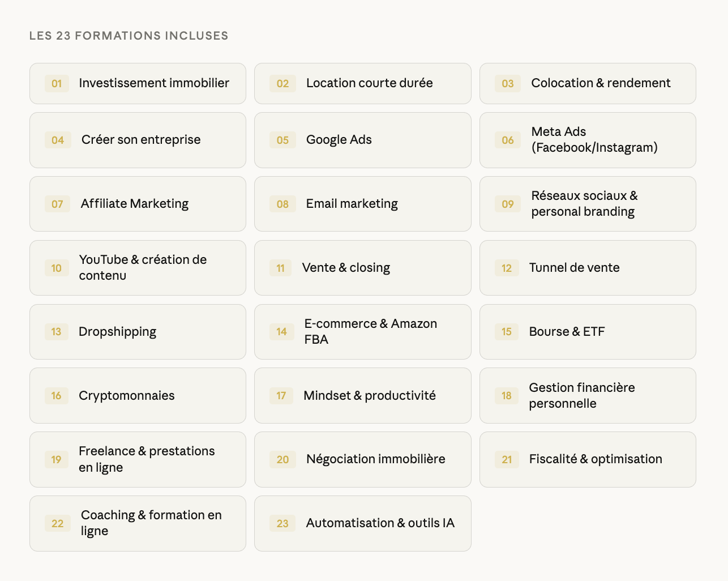Screen dimensions: 728x581
Task: Click the 16 badge beside Cryptomonnaies
Action: pyautogui.click(x=56, y=396)
